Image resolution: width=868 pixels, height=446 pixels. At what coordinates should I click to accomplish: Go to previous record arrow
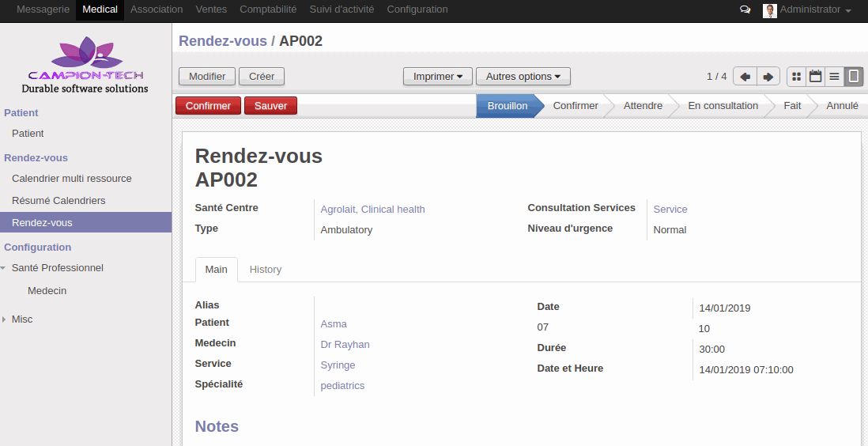coord(745,77)
